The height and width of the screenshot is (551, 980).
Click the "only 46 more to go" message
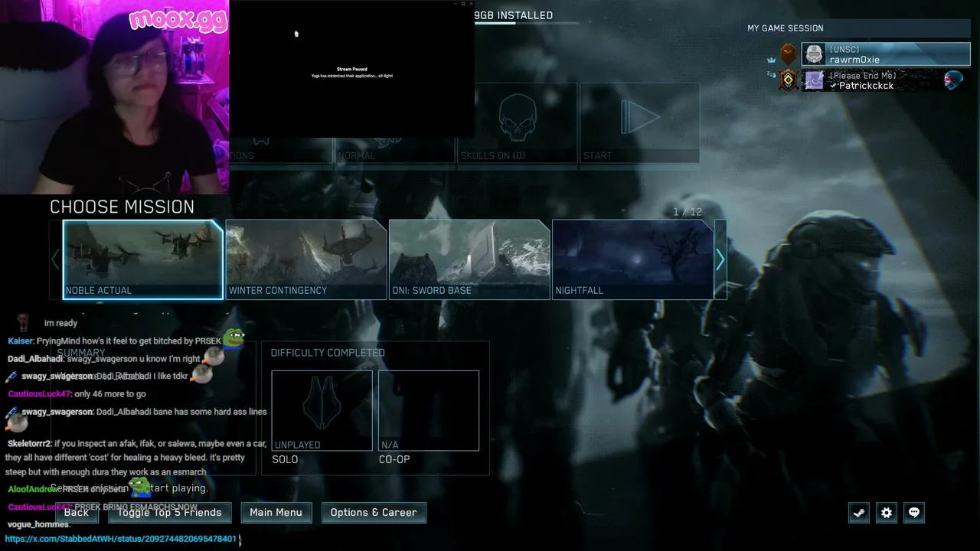[x=110, y=394]
